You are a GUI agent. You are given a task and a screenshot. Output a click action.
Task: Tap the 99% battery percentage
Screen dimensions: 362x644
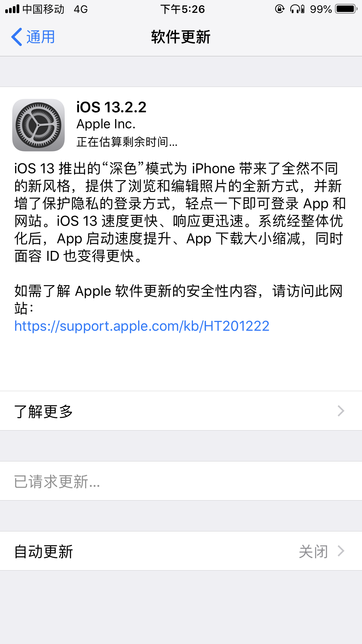(321, 9)
